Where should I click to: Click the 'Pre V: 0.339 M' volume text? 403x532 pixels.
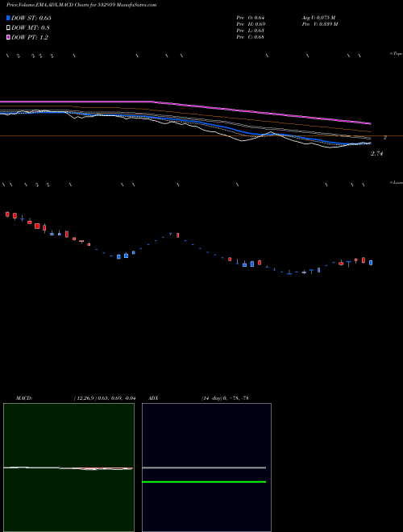320,24
